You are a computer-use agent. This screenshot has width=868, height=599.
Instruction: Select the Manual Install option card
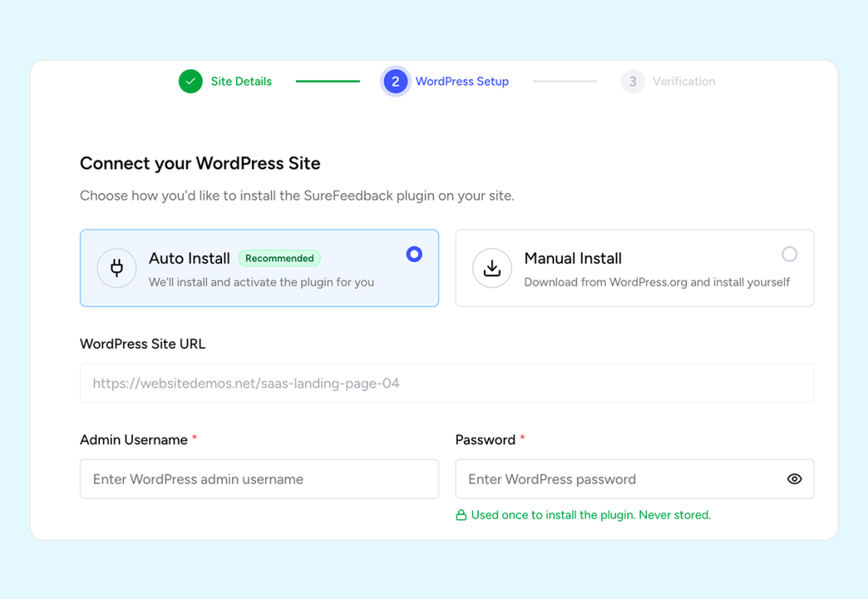[634, 268]
